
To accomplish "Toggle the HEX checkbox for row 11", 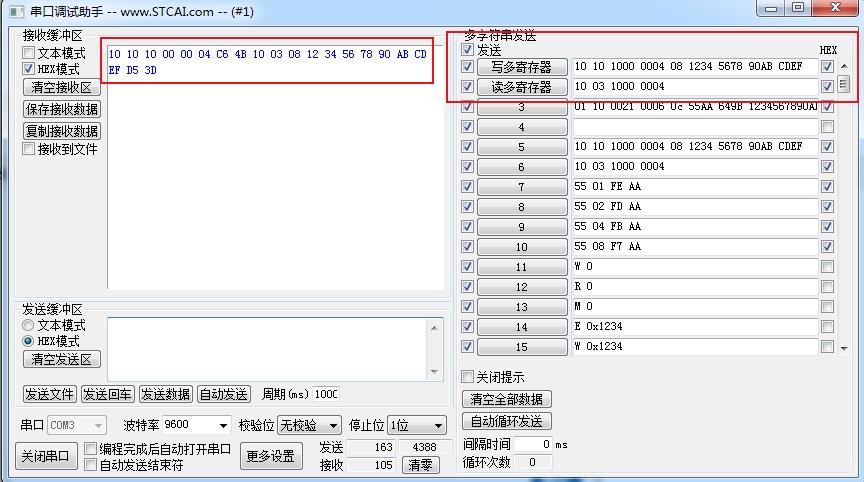I will tap(827, 267).
